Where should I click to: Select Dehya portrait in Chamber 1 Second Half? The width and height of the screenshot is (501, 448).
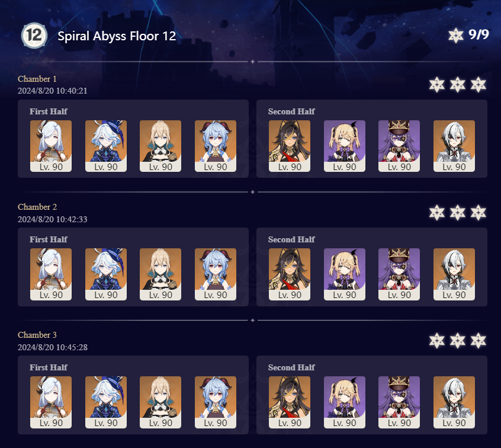(x=290, y=146)
